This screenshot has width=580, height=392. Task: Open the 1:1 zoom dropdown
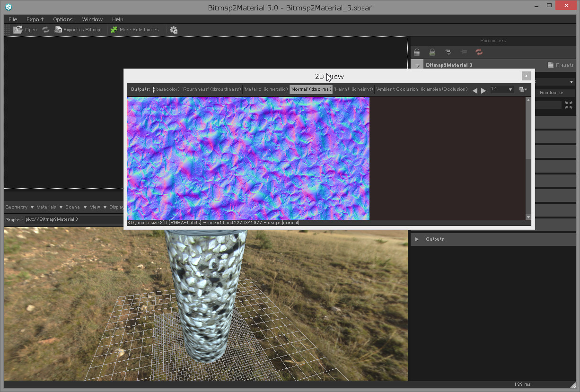501,89
